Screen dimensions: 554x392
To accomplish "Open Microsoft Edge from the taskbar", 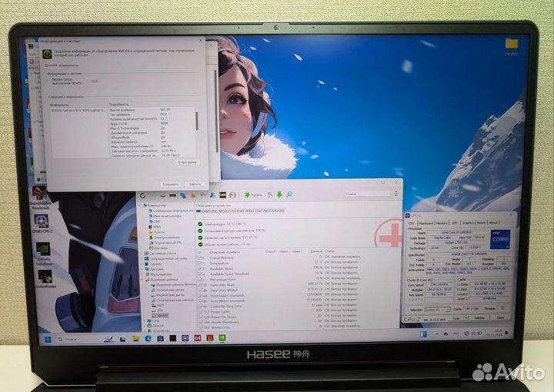I will pyautogui.click(x=148, y=339).
